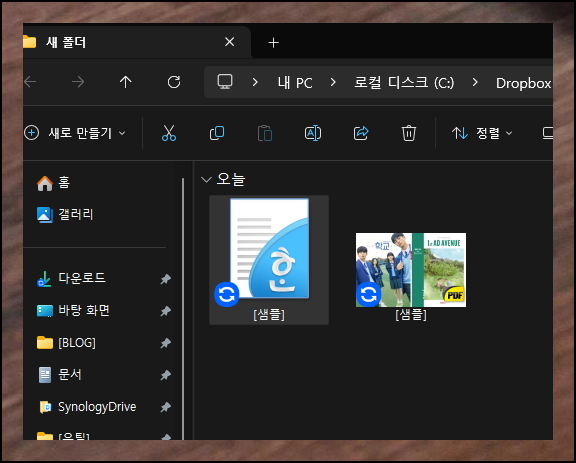
Task: Navigate to 내 PC breadcrumb
Action: click(x=295, y=82)
